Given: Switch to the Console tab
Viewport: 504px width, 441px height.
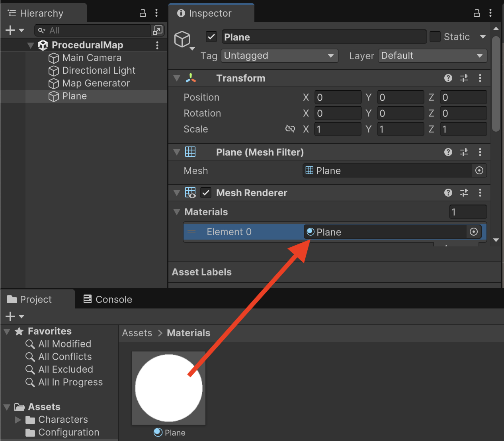Looking at the screenshot, I should [108, 299].
